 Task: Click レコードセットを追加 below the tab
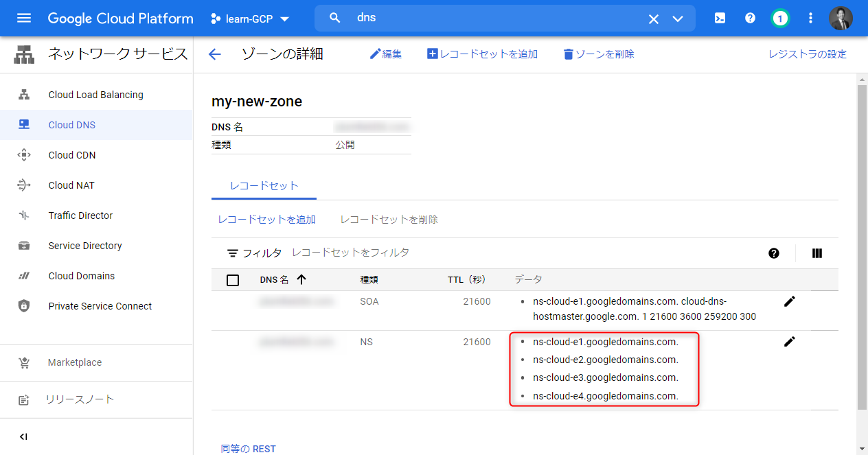[x=267, y=220]
